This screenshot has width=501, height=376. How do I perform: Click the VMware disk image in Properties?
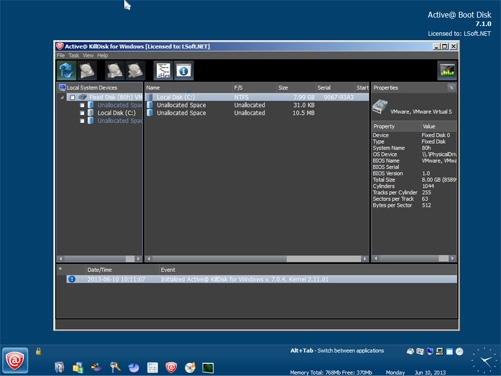tap(380, 107)
